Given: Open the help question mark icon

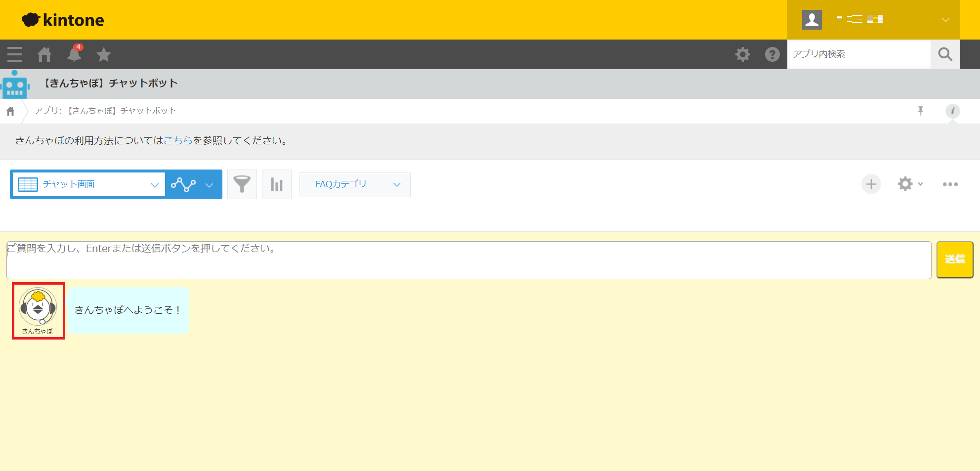Looking at the screenshot, I should click(x=772, y=54).
